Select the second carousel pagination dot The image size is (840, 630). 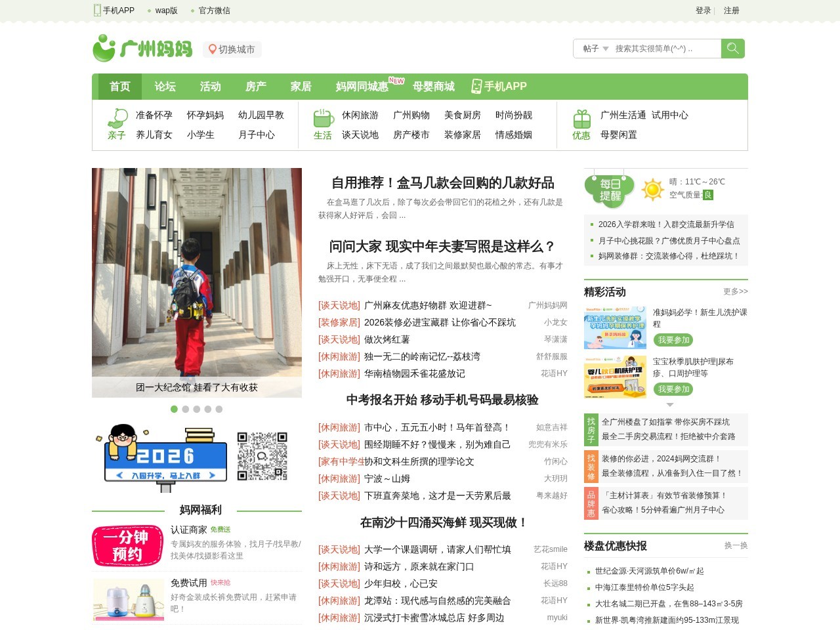tap(186, 409)
